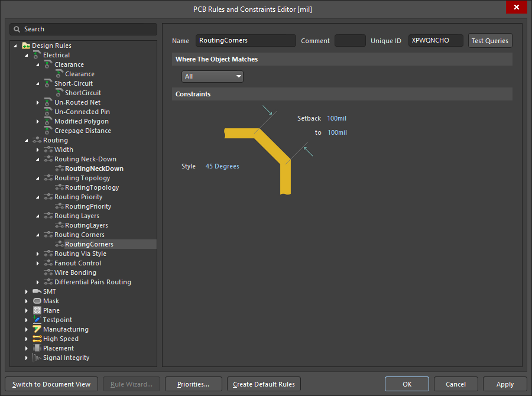Click the Signal Integrity waveform icon
This screenshot has width=532, height=396.
37,358
